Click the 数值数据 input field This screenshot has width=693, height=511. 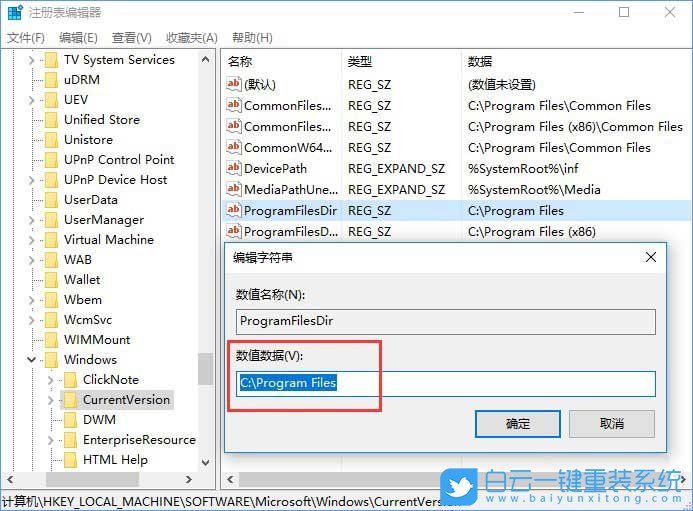click(x=446, y=384)
